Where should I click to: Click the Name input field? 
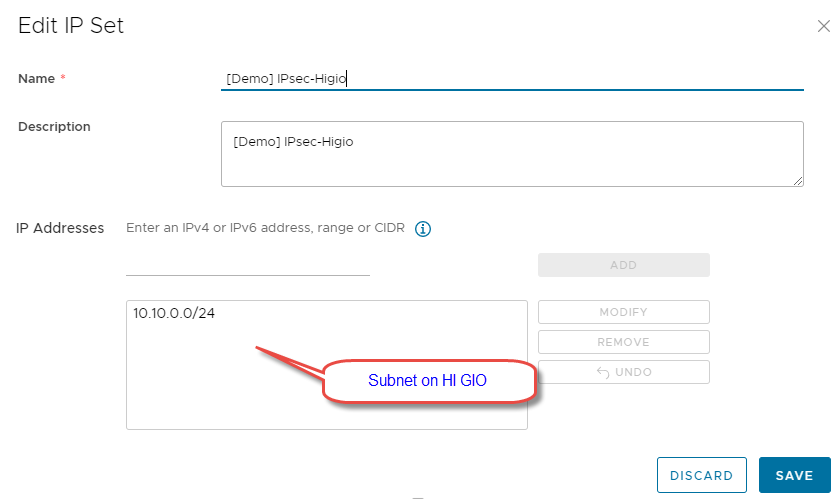point(511,78)
